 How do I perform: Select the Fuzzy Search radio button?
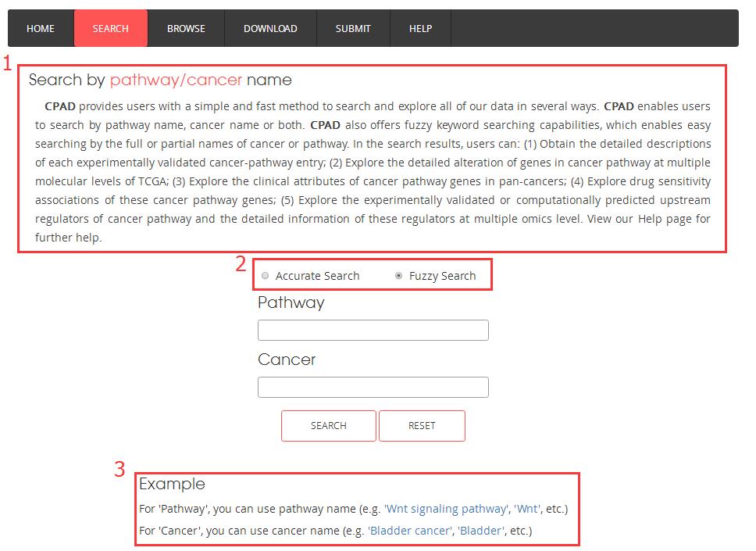pyautogui.click(x=399, y=276)
